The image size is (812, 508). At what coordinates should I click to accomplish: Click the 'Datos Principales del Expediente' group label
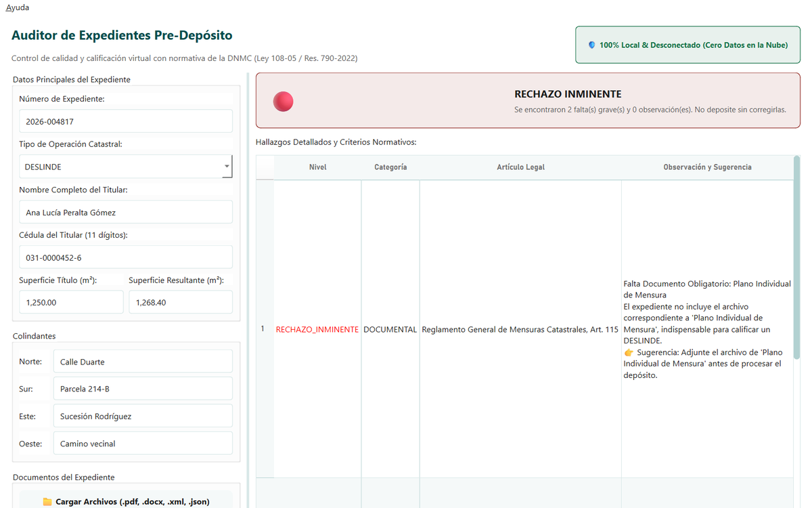pos(72,79)
